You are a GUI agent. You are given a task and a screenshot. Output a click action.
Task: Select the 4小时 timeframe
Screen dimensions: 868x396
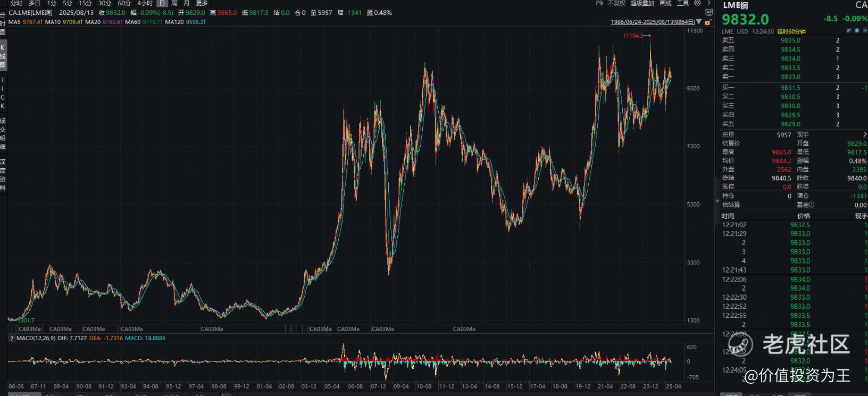pos(145,3)
